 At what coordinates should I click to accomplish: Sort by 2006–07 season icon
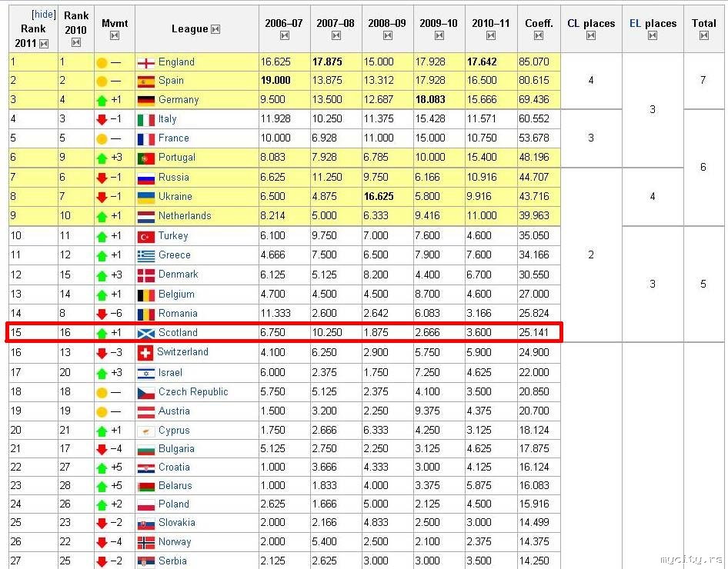285,35
